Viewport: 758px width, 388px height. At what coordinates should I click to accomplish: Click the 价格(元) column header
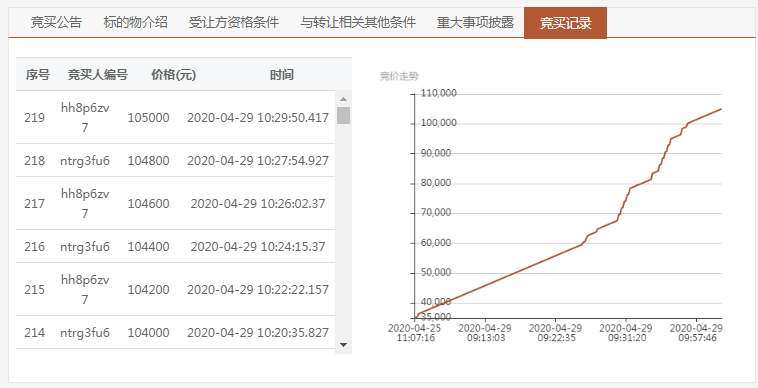[x=174, y=75]
